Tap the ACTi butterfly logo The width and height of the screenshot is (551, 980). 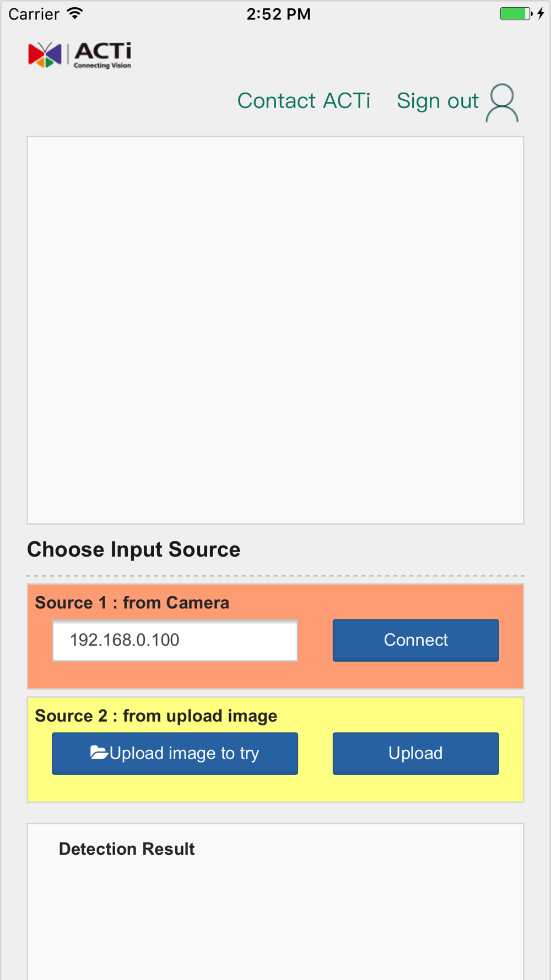click(45, 55)
